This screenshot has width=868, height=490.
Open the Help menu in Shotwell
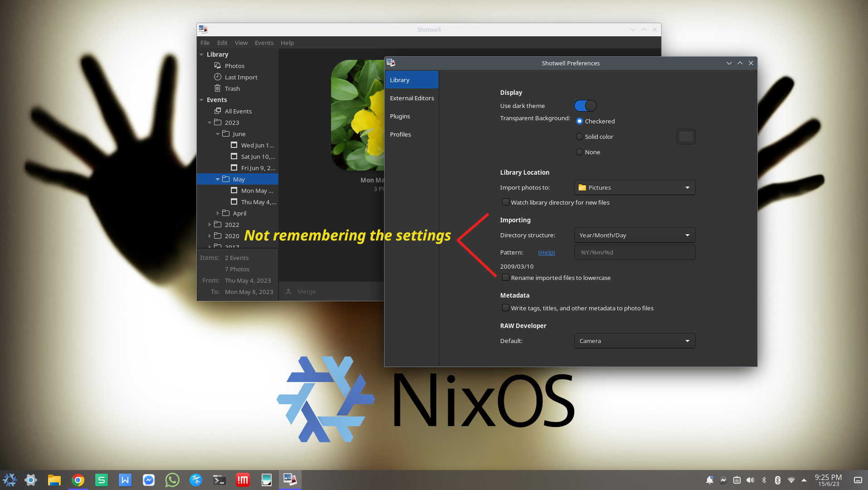(x=287, y=43)
